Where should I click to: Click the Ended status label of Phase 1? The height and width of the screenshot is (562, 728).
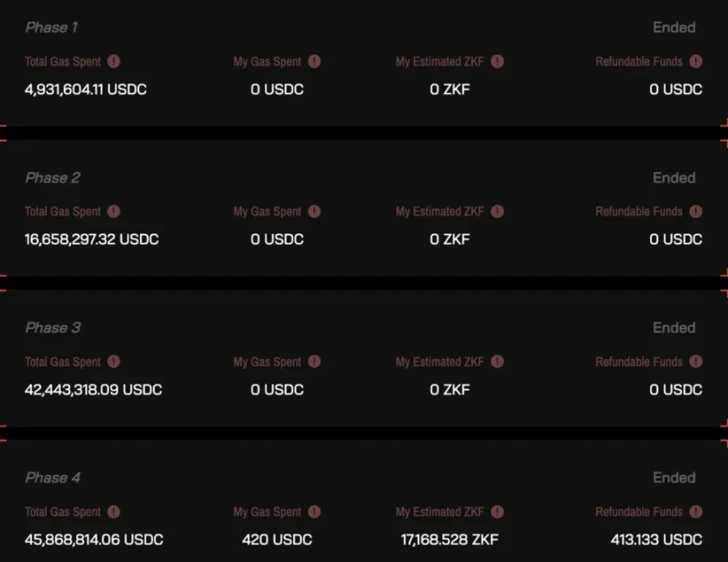pos(674,28)
